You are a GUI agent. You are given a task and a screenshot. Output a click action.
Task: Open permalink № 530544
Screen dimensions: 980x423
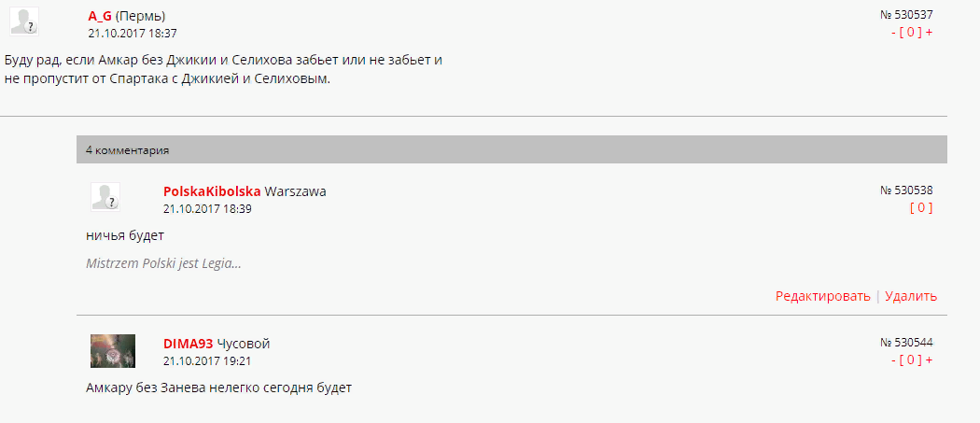[906, 343]
